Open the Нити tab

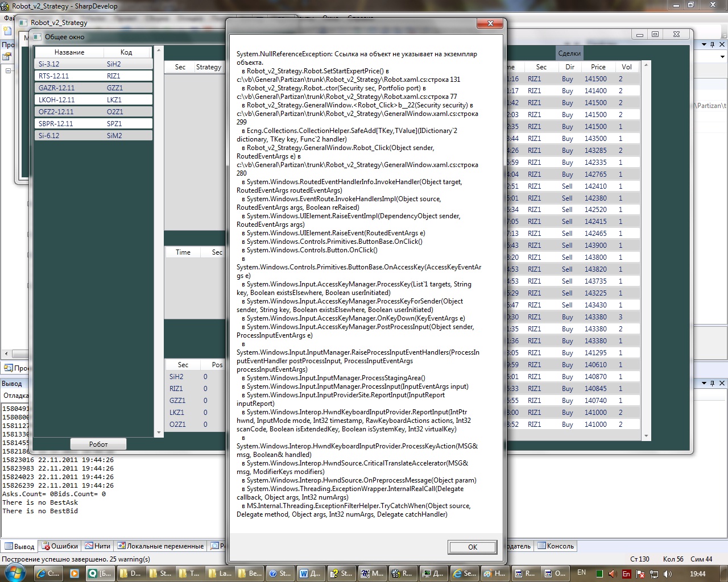98,546
